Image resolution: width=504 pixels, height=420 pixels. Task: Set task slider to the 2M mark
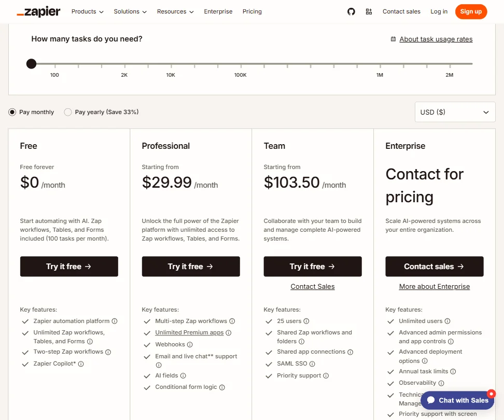[x=450, y=64]
